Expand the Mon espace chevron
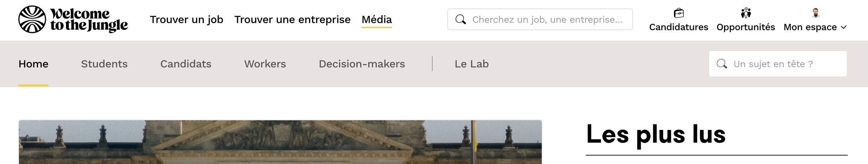This screenshot has width=868, height=164. pyautogui.click(x=844, y=27)
